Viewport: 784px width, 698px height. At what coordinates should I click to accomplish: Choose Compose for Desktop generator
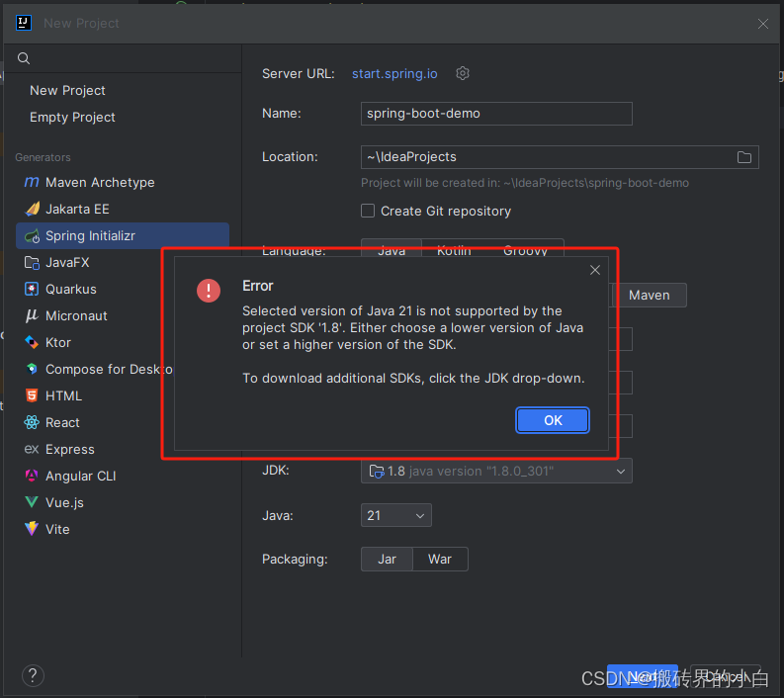coord(109,369)
